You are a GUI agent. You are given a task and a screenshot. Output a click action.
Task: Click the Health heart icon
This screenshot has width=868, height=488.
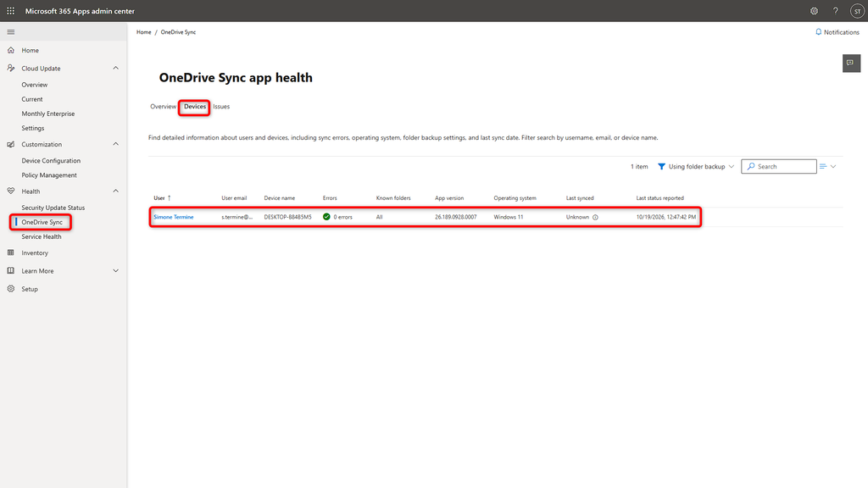[10, 191]
